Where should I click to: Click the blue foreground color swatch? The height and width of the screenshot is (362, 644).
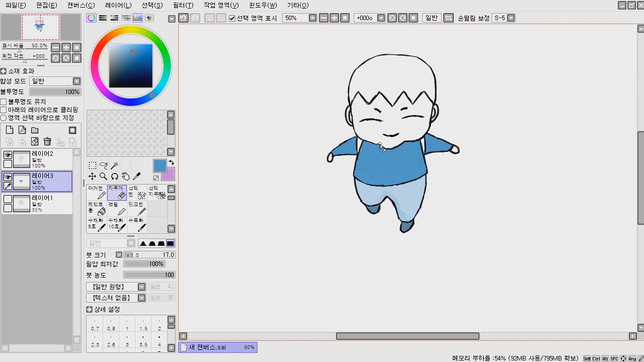(159, 166)
